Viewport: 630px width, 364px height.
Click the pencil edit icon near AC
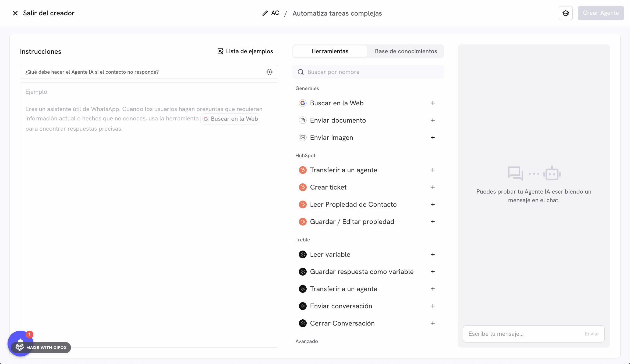coord(265,13)
